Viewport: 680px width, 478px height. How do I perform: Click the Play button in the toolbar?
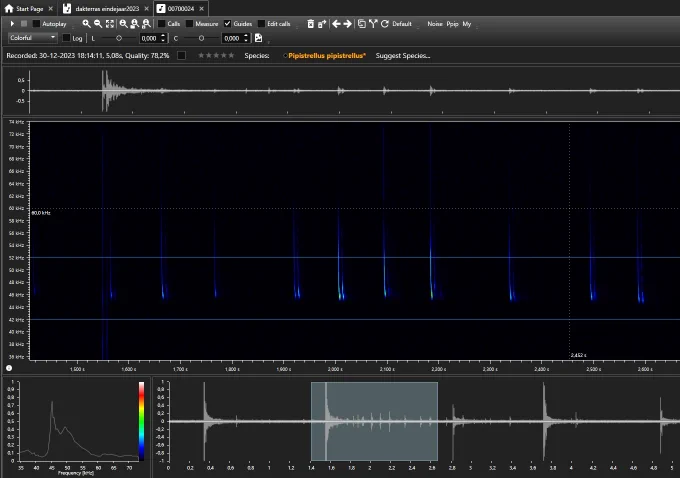[12, 23]
